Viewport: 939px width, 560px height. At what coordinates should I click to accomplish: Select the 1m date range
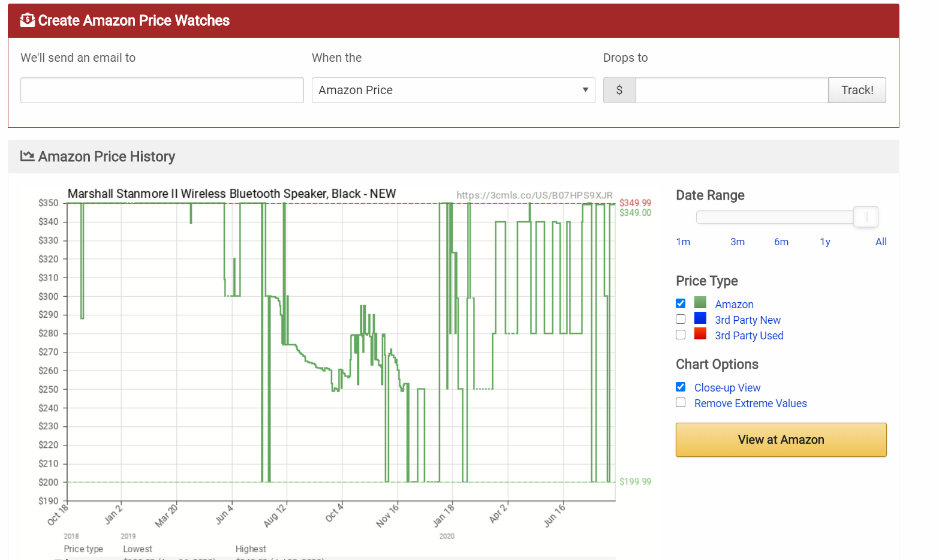click(x=683, y=242)
